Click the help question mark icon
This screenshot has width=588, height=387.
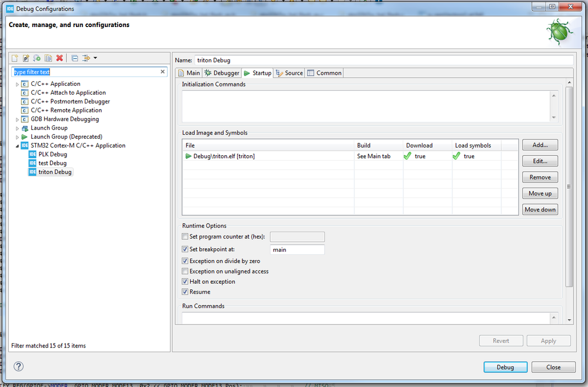[18, 366]
